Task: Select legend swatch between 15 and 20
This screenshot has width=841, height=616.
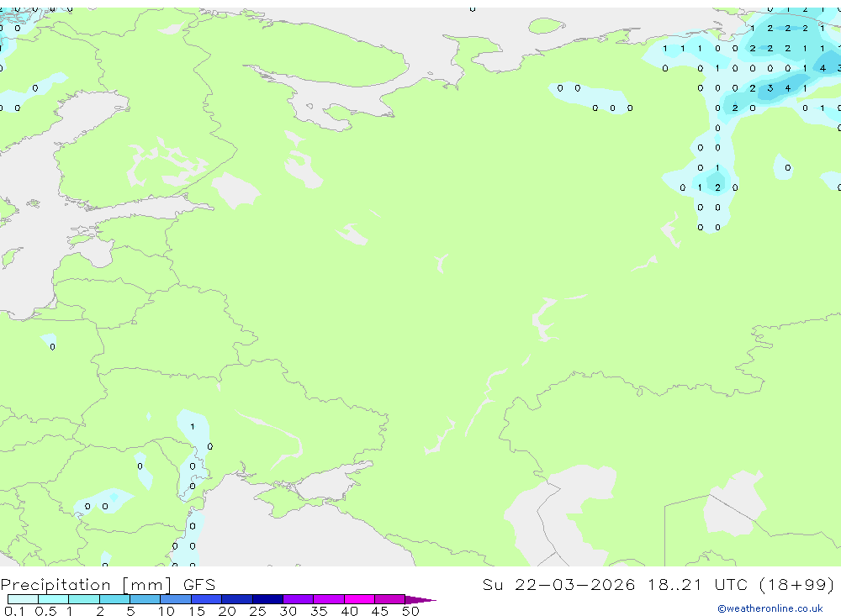Action: [207, 599]
